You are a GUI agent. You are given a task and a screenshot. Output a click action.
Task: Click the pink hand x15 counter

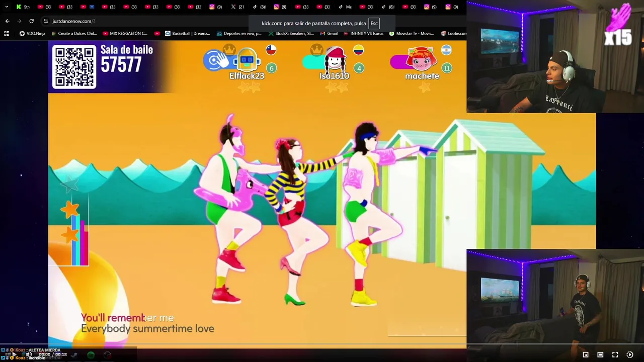pyautogui.click(x=618, y=25)
